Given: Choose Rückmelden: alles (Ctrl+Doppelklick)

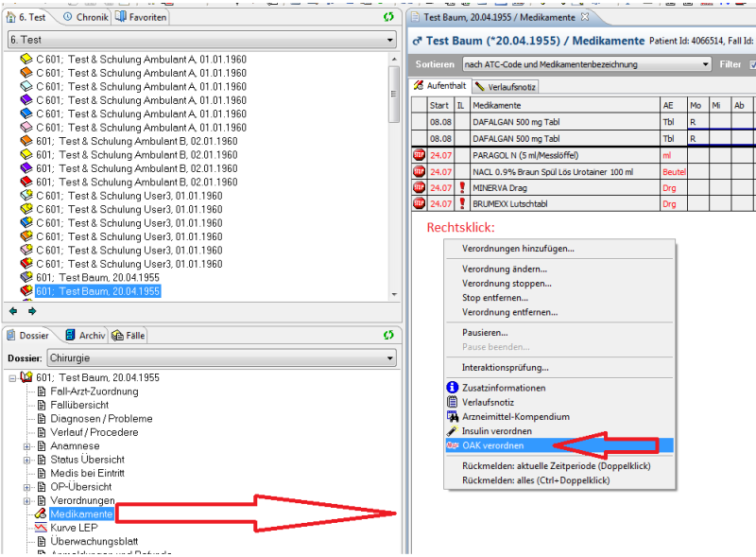Looking at the screenshot, I should tap(536, 480).
